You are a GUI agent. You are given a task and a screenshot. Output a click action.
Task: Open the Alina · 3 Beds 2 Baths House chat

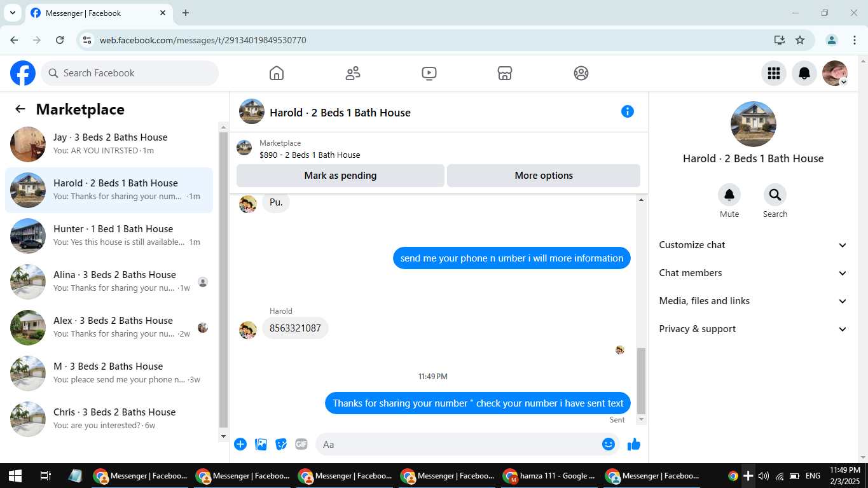[x=109, y=282]
